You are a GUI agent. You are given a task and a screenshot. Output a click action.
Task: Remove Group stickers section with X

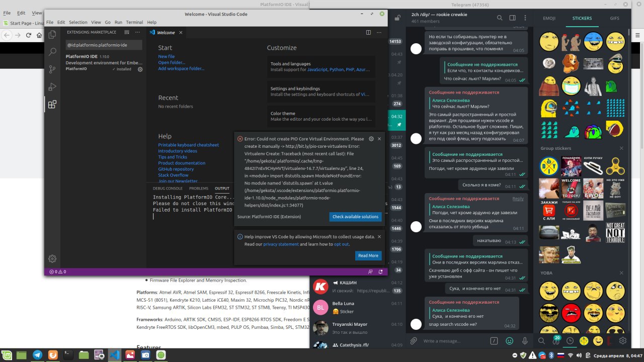pyautogui.click(x=621, y=148)
